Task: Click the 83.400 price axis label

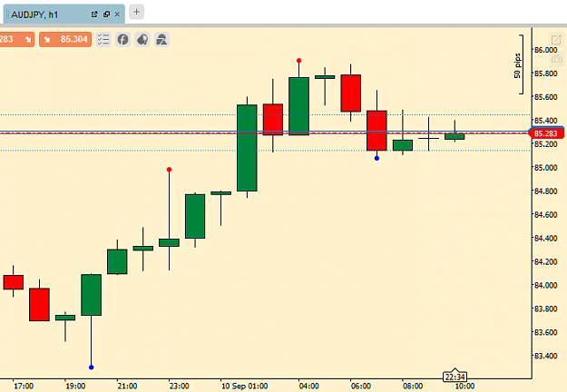Action: (545, 356)
